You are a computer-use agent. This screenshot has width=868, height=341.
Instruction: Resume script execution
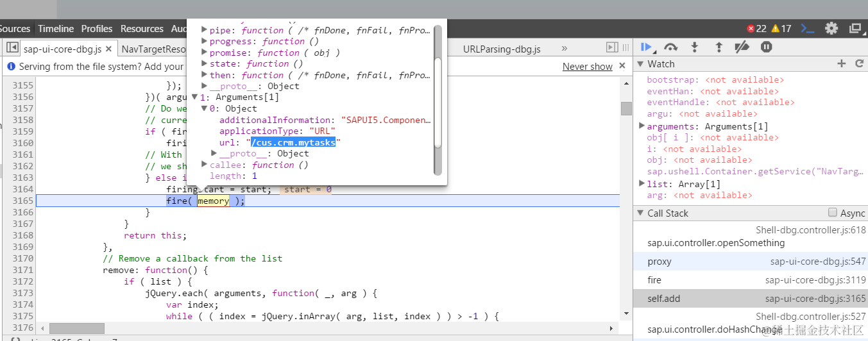coord(647,47)
